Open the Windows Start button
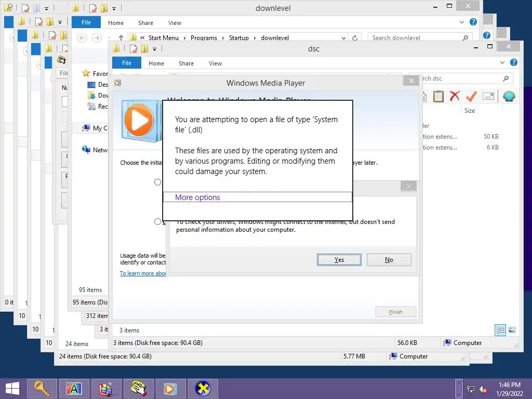532x399 pixels. point(12,389)
